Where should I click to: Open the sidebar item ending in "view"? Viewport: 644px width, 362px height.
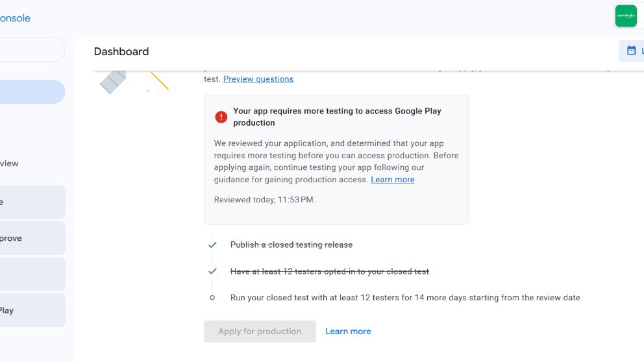click(x=10, y=163)
